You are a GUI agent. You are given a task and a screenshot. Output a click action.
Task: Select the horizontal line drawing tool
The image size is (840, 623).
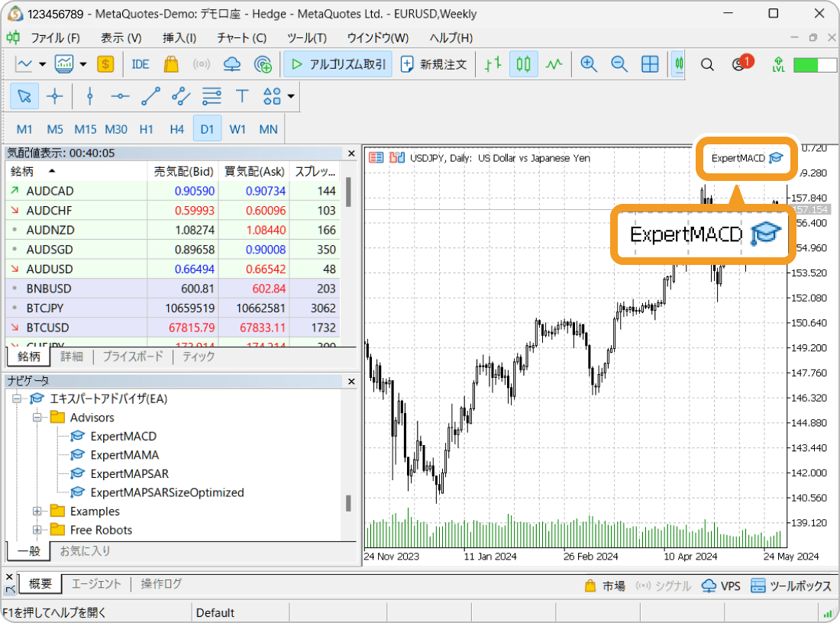pyautogui.click(x=120, y=96)
